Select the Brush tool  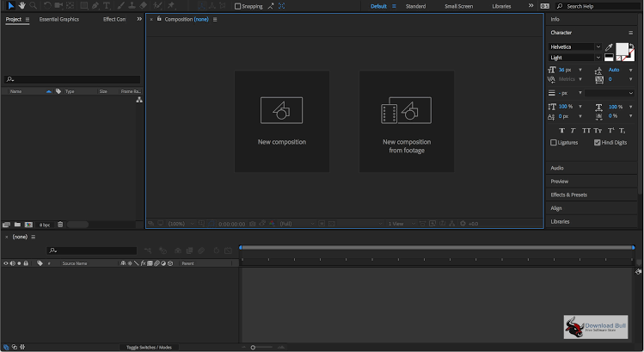point(120,6)
